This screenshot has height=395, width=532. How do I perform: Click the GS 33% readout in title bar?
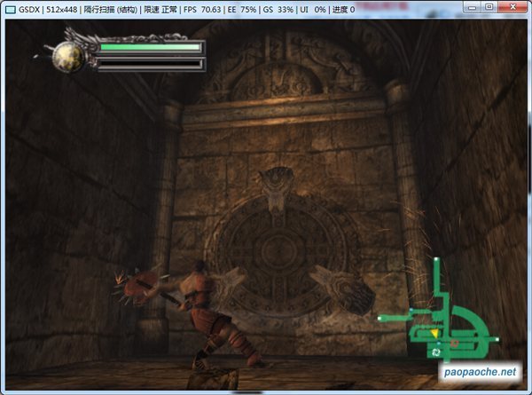pos(278,10)
